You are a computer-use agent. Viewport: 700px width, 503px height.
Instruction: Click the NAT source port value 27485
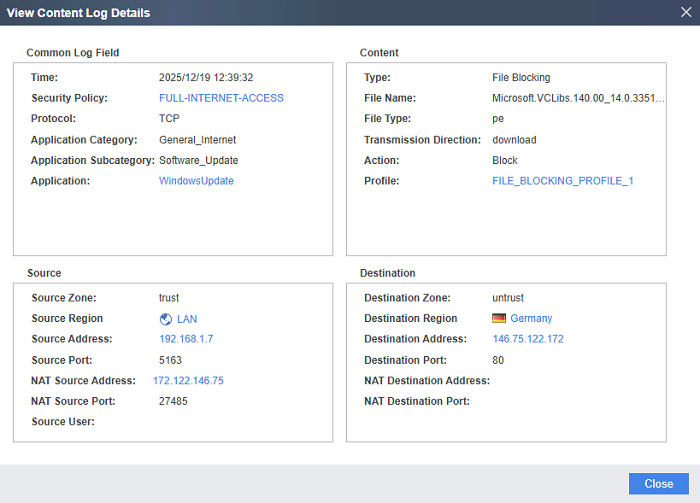174,401
